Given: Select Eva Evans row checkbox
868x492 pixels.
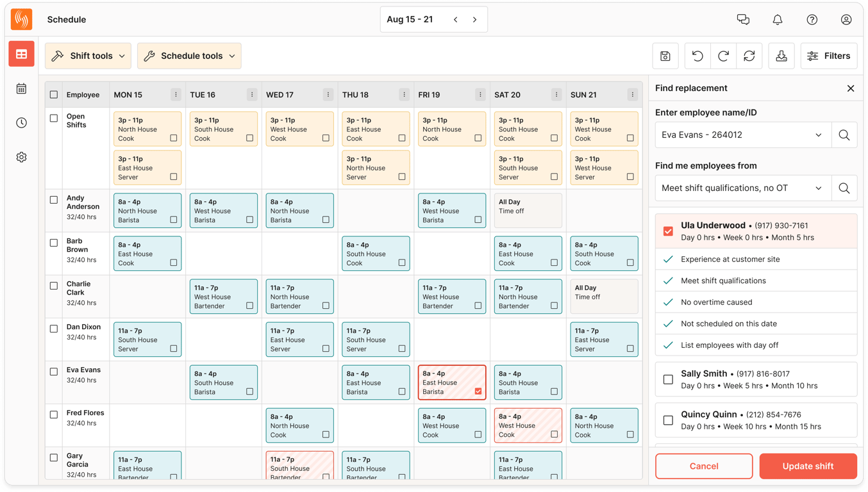Looking at the screenshot, I should 54,372.
